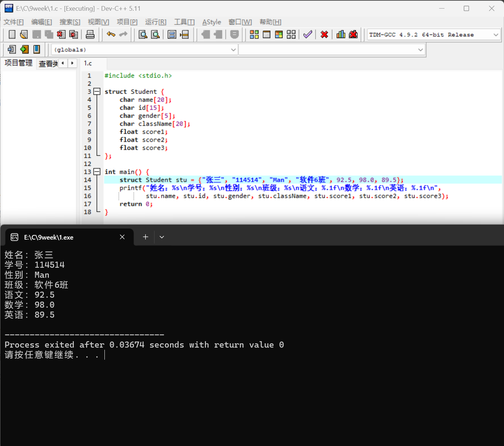
Task: Click line number 15 in the gutter
Action: [88, 188]
